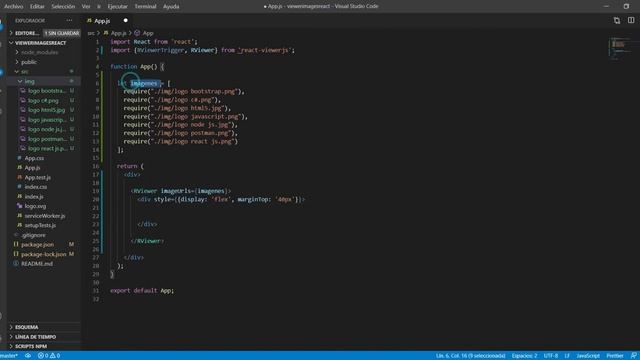Click the JS icon beside setupTests.js
640x360 pixels.
(19, 225)
